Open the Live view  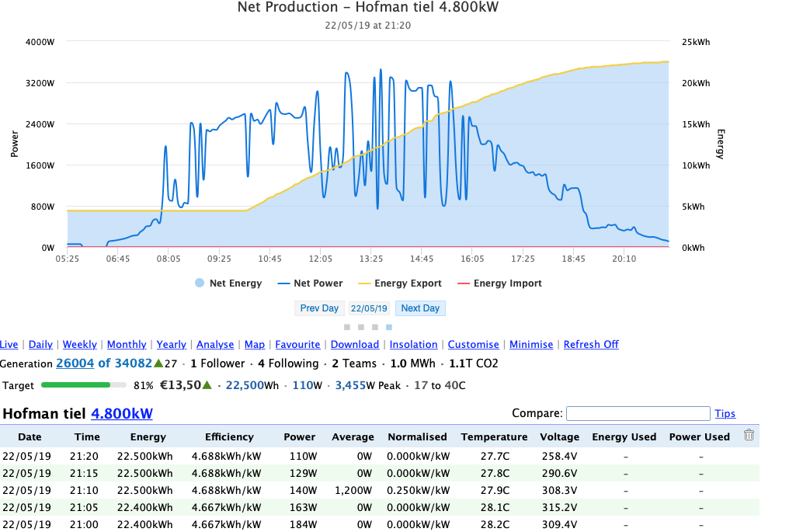[9, 345]
